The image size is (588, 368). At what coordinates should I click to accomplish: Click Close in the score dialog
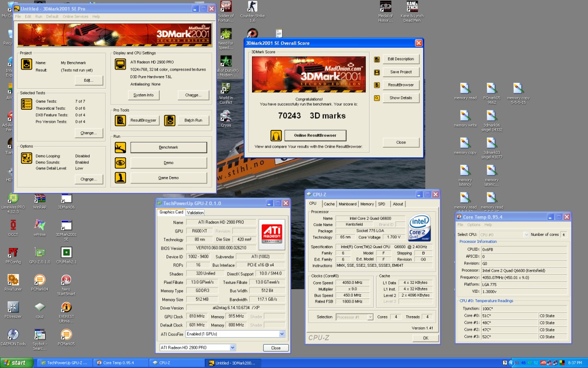point(401,142)
